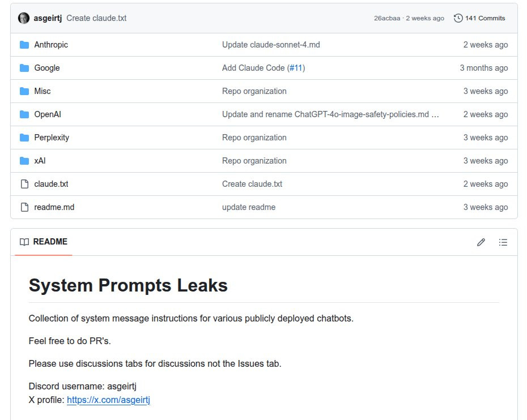Click the OpenAI folder icon
This screenshot has width=527, height=420.
click(x=24, y=114)
